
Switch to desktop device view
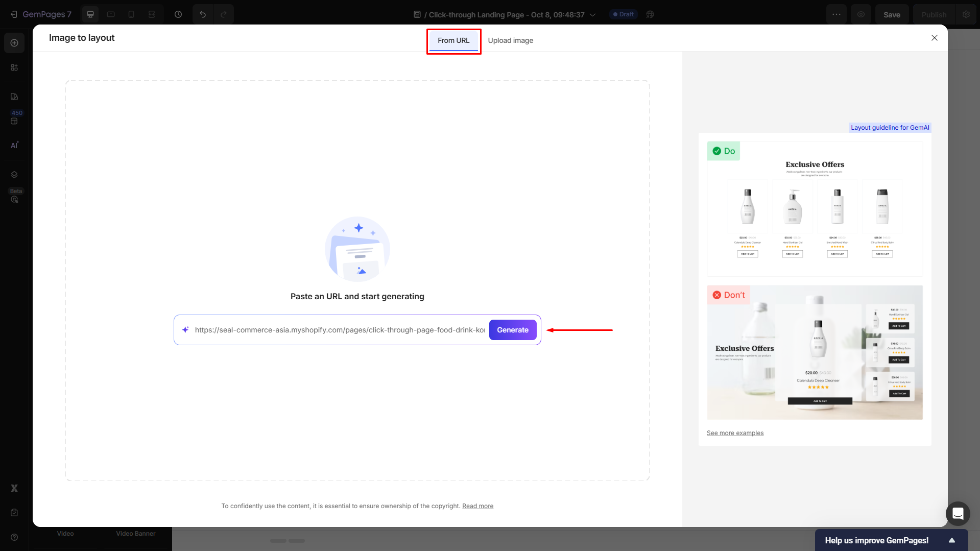coord(90,14)
